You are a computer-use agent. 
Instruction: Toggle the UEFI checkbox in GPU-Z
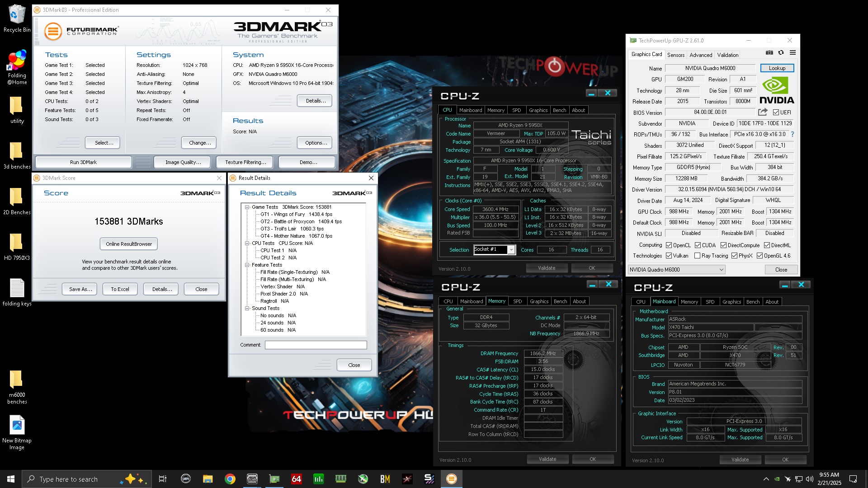776,113
